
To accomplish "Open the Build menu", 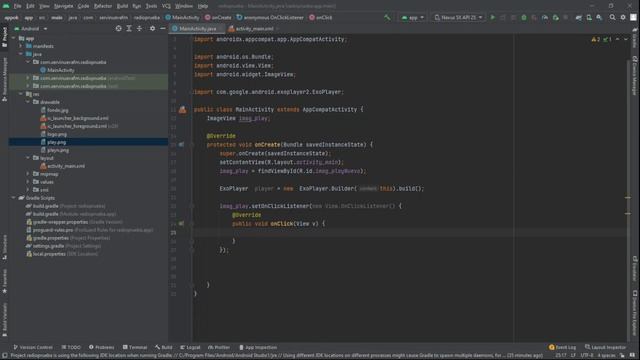I will 122,6.
